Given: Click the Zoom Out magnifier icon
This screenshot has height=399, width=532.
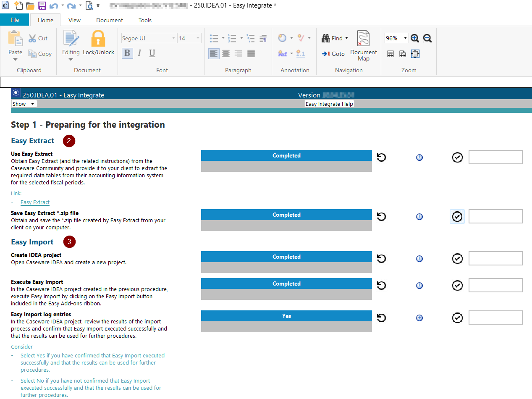Looking at the screenshot, I should [x=427, y=38].
